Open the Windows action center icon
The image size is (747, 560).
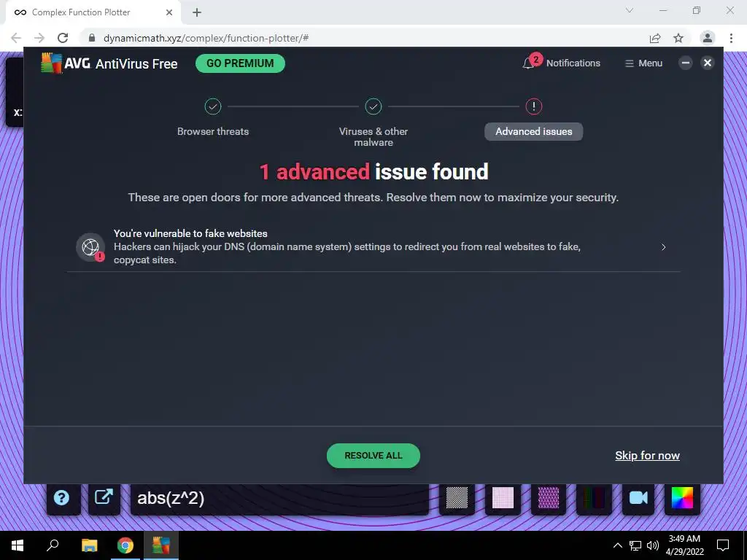[723, 545]
